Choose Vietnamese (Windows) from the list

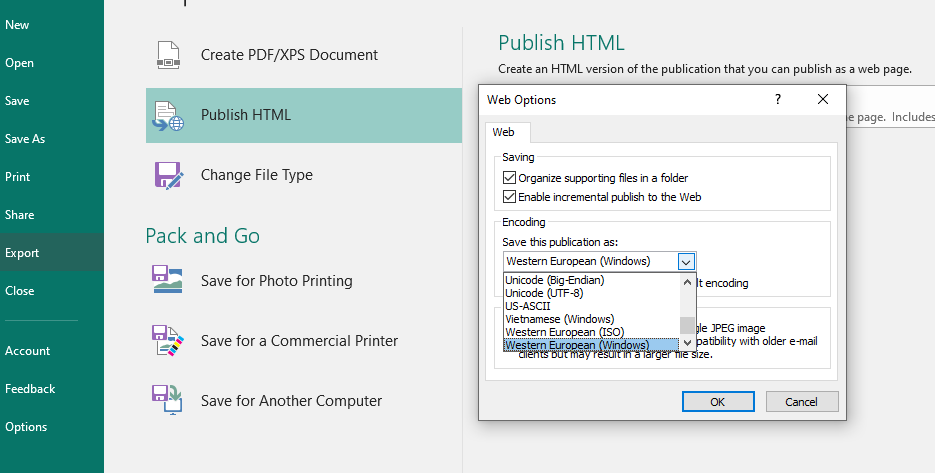559,319
